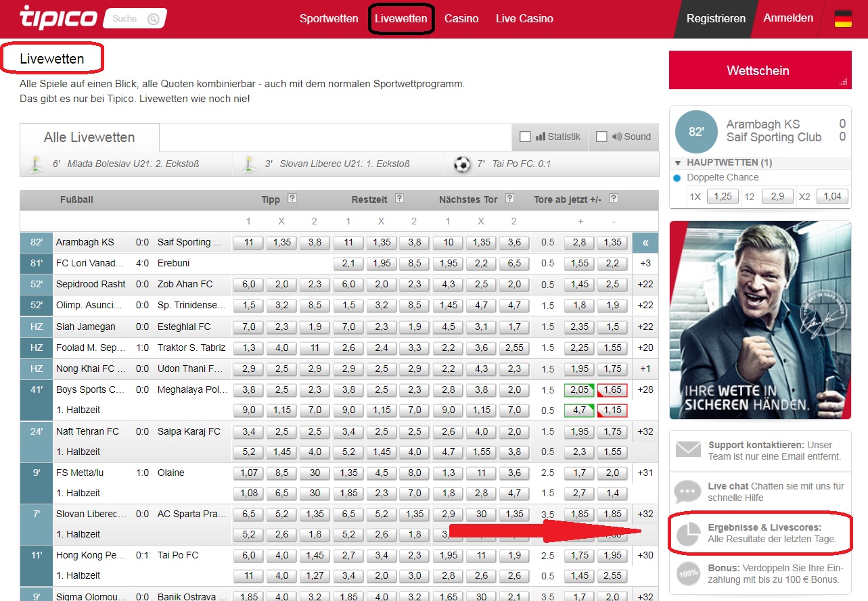Viewport: 868px width, 601px height.
Task: Click the resize corner icon on Wettschein
Action: 843,82
